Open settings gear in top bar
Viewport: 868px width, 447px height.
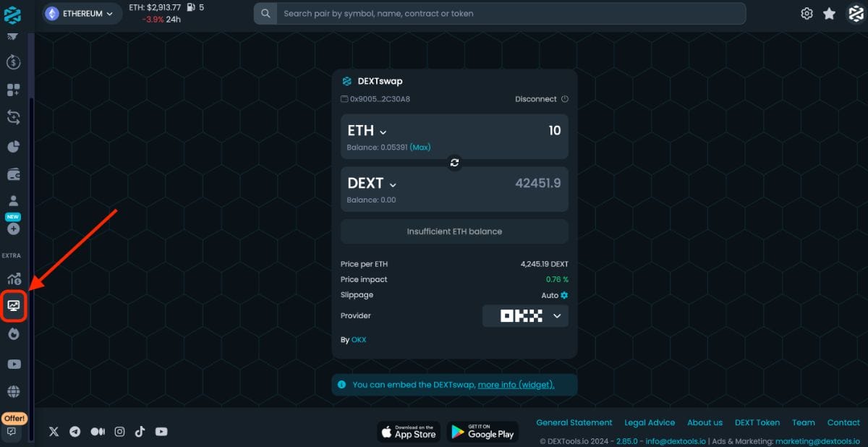coord(807,14)
